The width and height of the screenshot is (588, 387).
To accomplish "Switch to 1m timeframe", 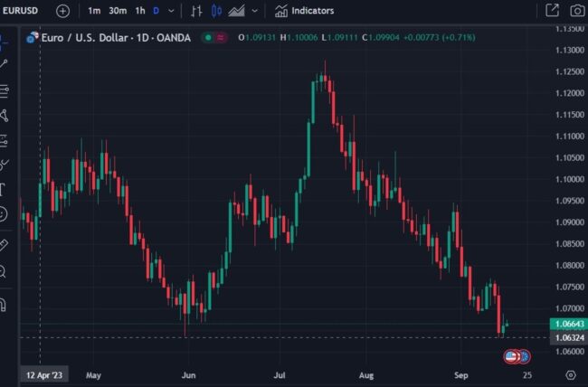I will (94, 11).
